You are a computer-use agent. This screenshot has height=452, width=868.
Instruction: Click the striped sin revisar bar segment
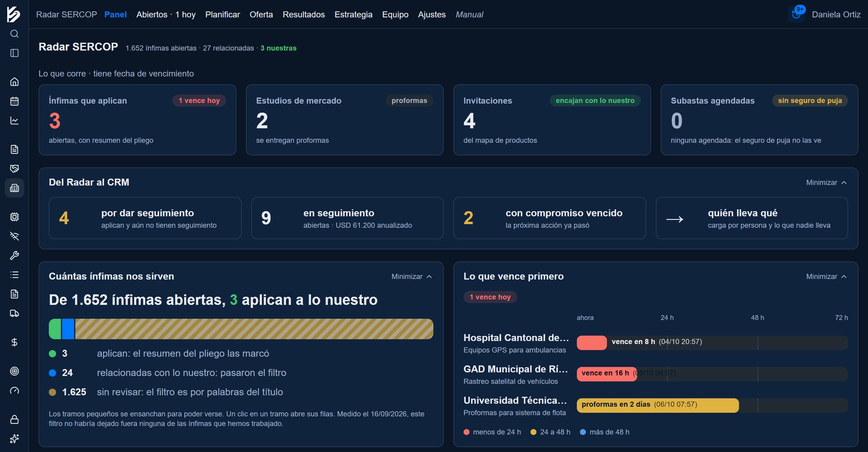pos(254,329)
